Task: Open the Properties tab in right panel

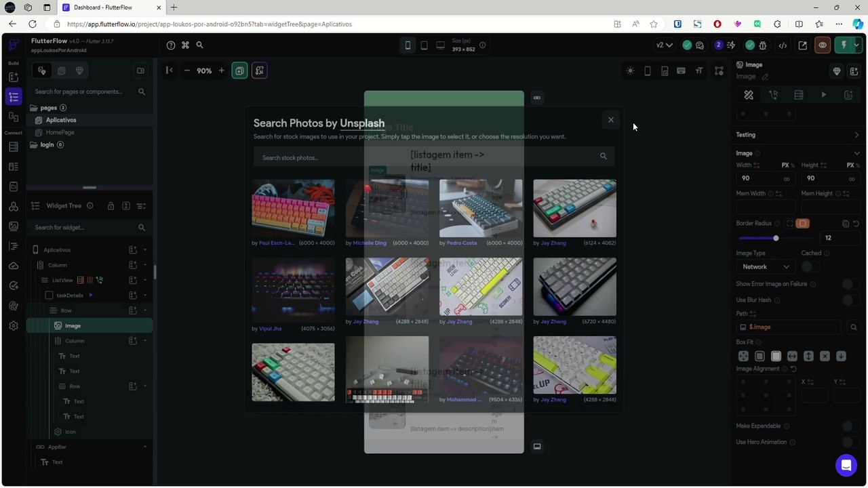Action: [x=749, y=96]
